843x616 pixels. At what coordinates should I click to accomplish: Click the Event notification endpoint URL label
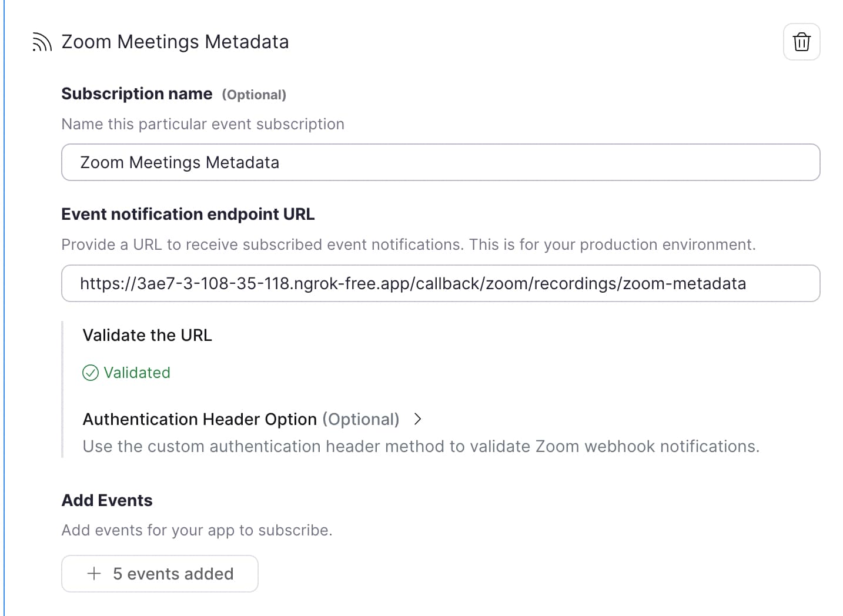[188, 214]
